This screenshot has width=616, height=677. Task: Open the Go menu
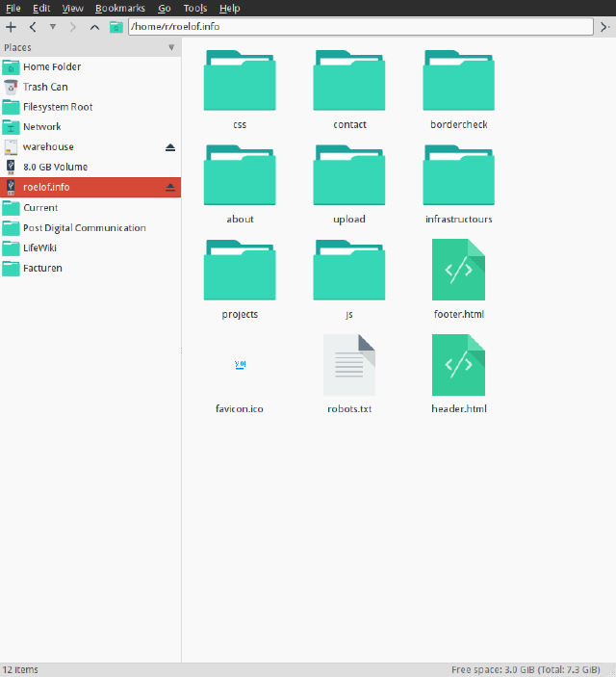(164, 9)
